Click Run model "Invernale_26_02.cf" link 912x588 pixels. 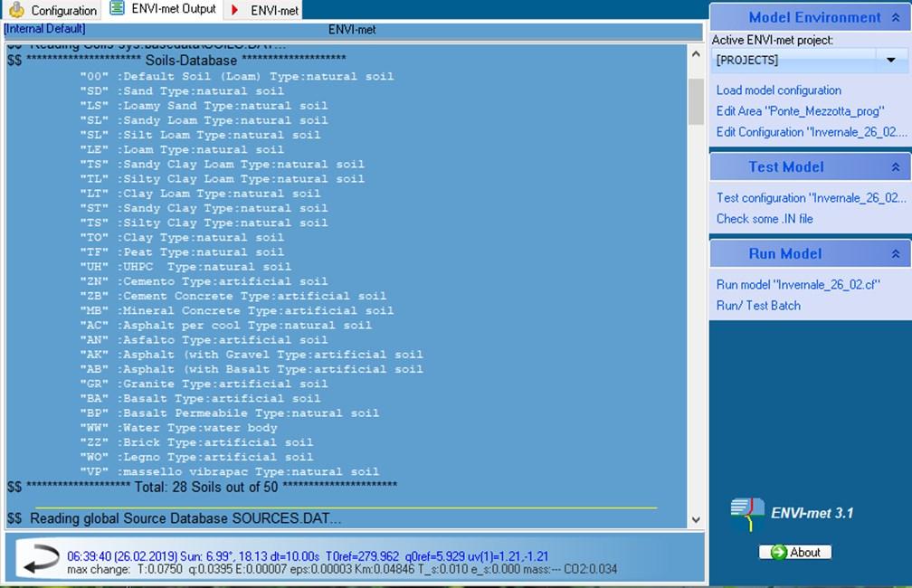pos(797,284)
